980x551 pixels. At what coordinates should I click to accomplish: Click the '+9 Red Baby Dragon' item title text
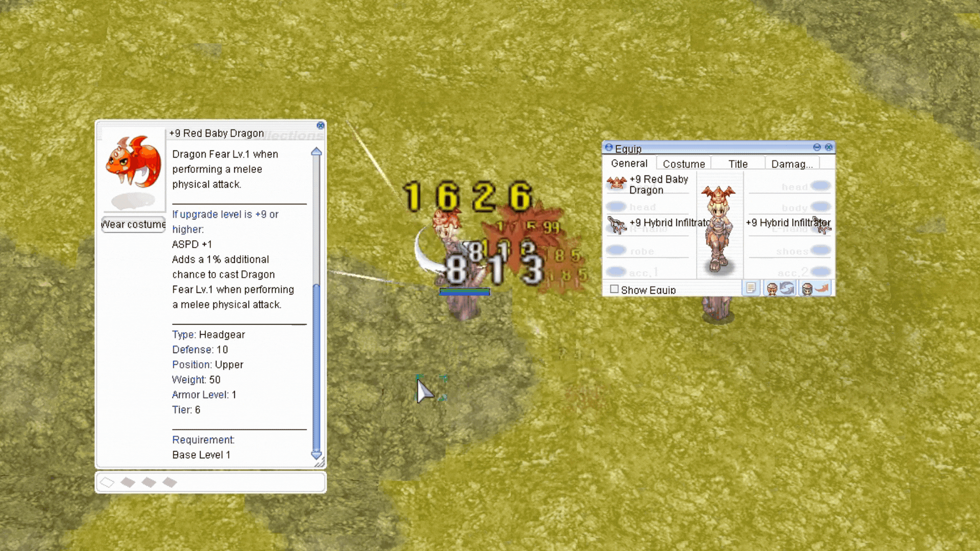coord(216,133)
